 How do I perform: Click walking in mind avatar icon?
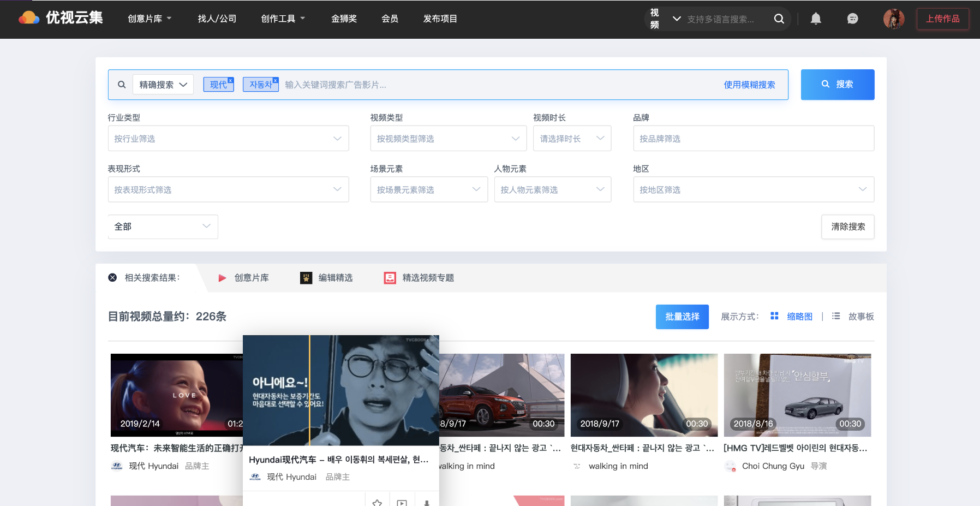(577, 466)
